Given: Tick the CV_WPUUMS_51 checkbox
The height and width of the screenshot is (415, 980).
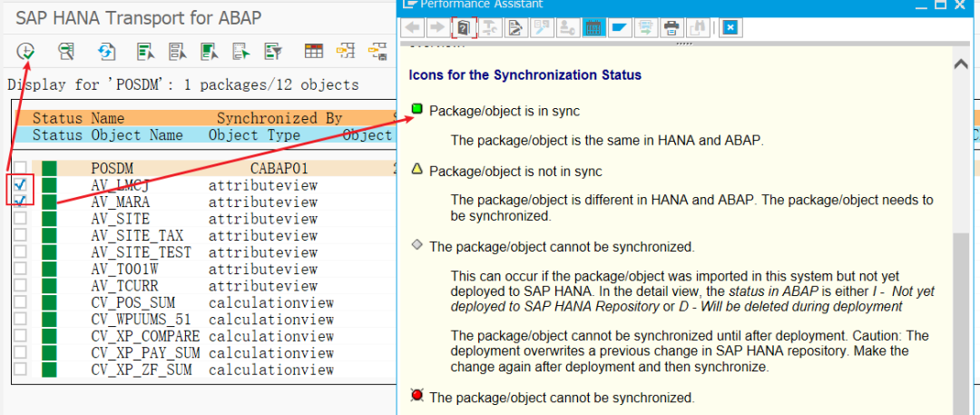Looking at the screenshot, I should pos(21,319).
